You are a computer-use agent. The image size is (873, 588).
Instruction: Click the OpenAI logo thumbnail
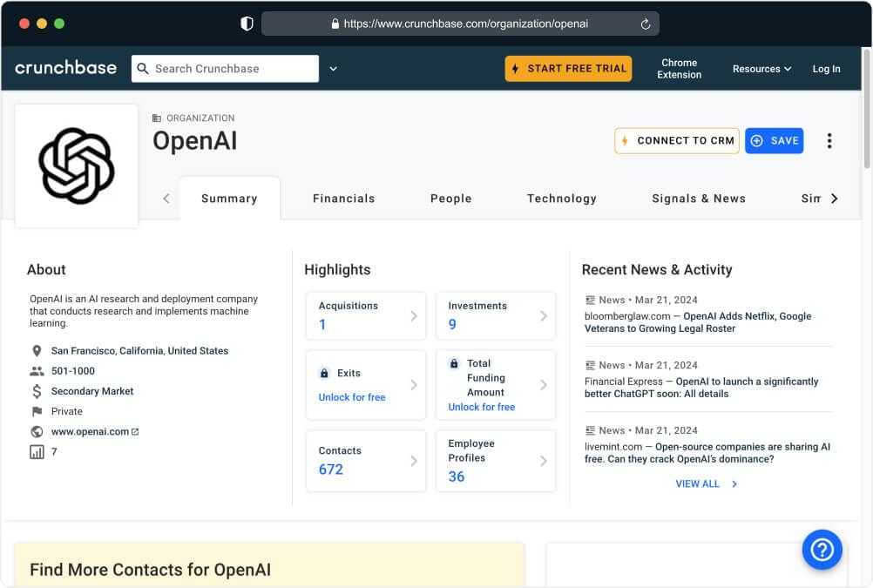coord(77,166)
